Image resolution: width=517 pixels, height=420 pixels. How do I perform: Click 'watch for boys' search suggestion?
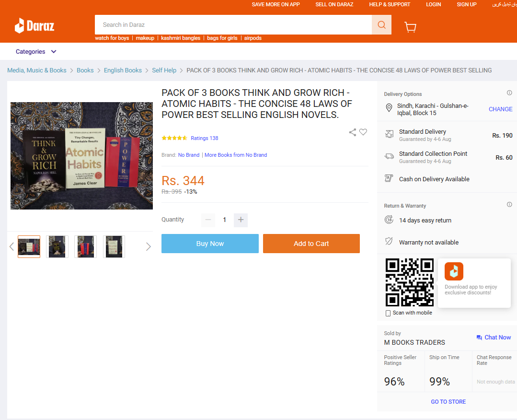pyautogui.click(x=112, y=38)
